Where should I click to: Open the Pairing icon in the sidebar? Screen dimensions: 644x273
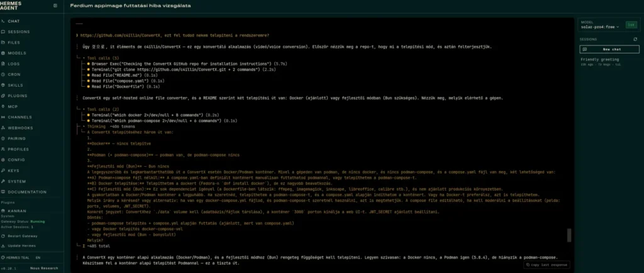pyautogui.click(x=3, y=138)
